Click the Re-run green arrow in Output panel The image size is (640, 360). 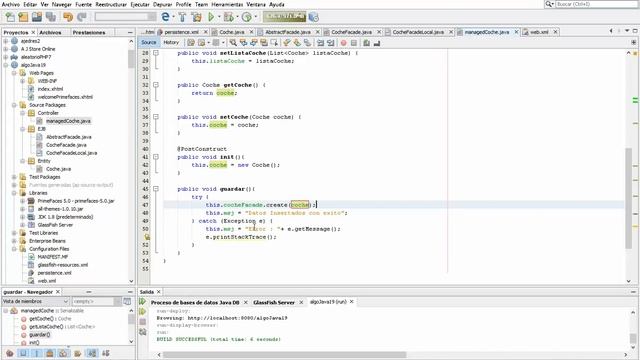[142, 302]
